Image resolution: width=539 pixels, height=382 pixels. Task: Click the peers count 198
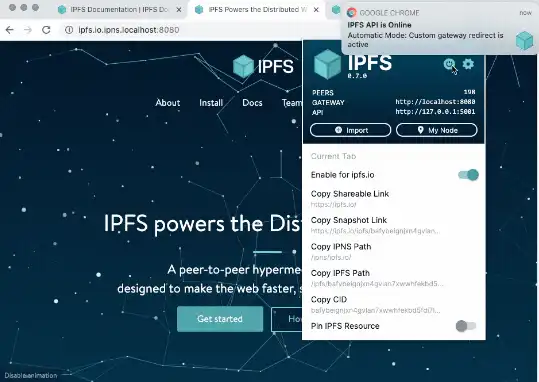click(x=469, y=92)
